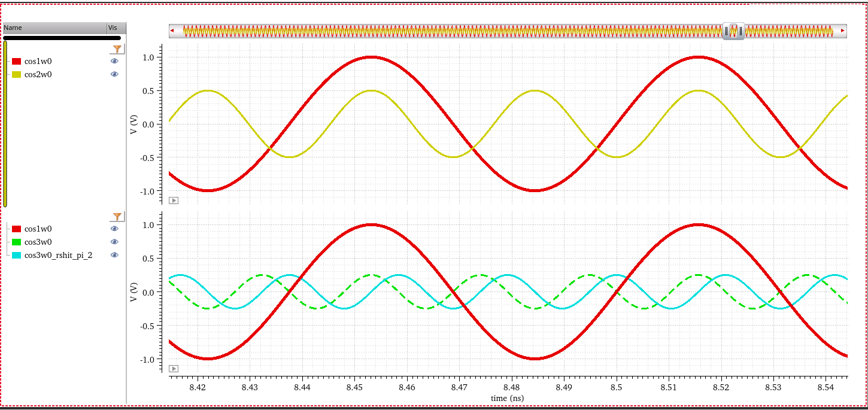Open the filter icon above the cos1w0/cos2w0 list
This screenshot has height=410, width=868.
click(117, 48)
